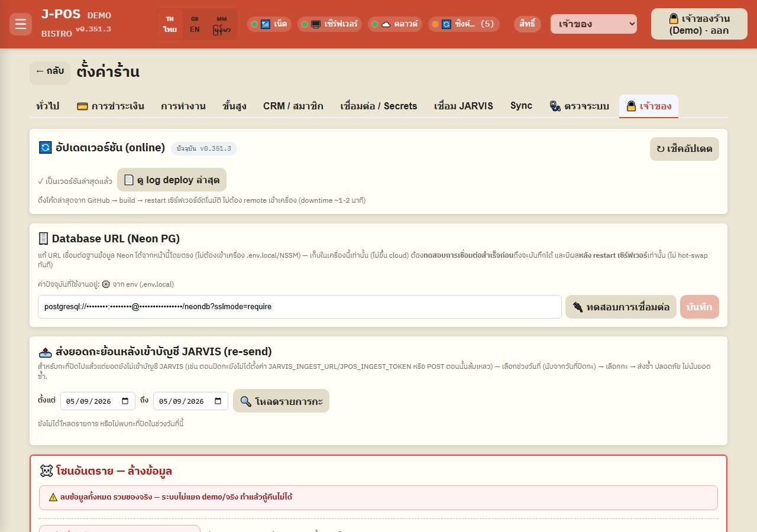Open ดู log deploy ล่าสุด

(172, 180)
